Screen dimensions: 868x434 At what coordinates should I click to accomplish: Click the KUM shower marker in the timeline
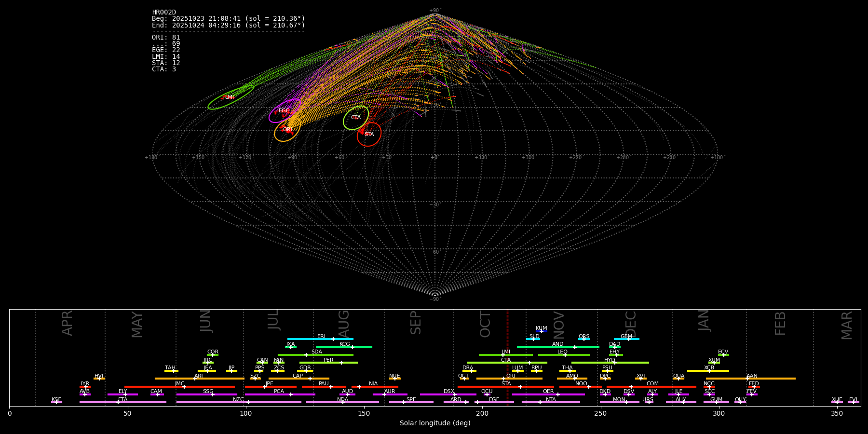point(541,331)
